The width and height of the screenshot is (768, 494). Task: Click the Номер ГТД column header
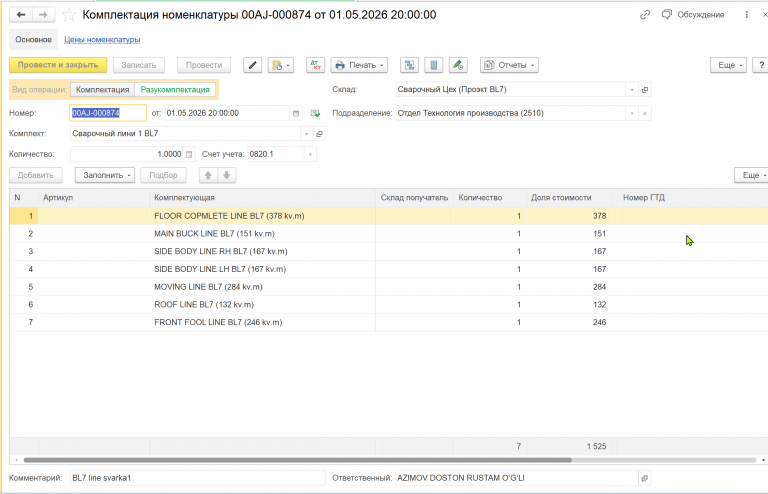click(x=692, y=198)
